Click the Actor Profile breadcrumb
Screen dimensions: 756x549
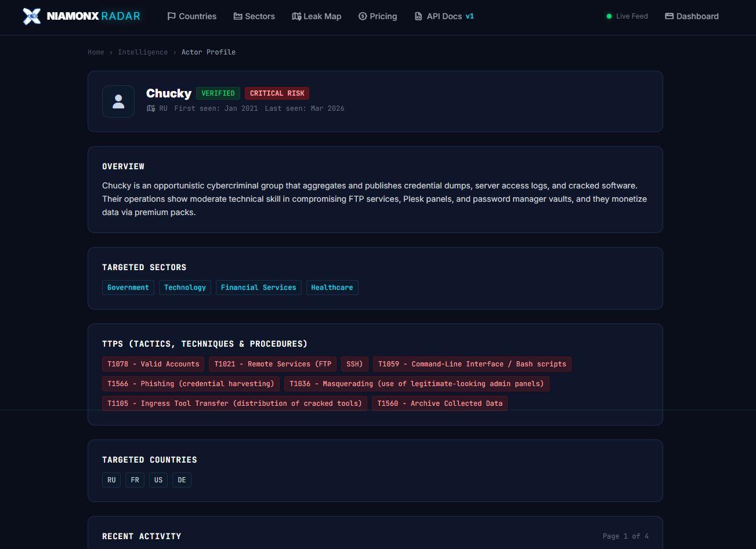(208, 52)
